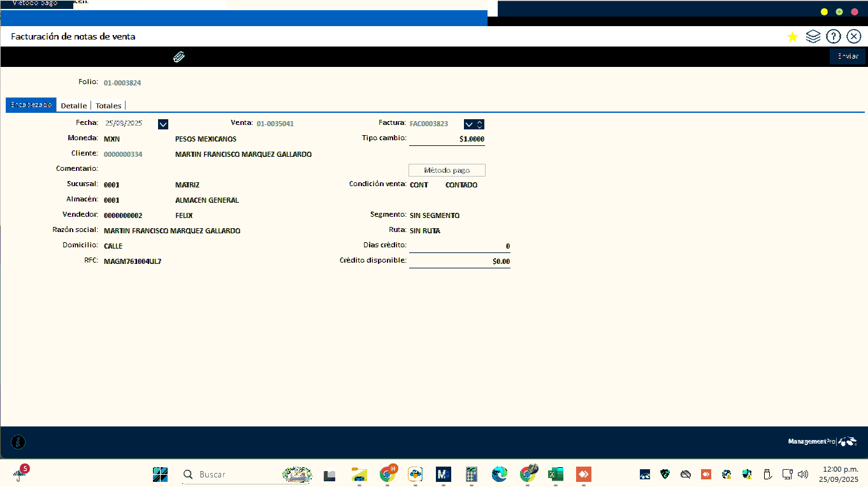868x487 pixels.
Task: Click the Método pago button
Action: tap(447, 170)
